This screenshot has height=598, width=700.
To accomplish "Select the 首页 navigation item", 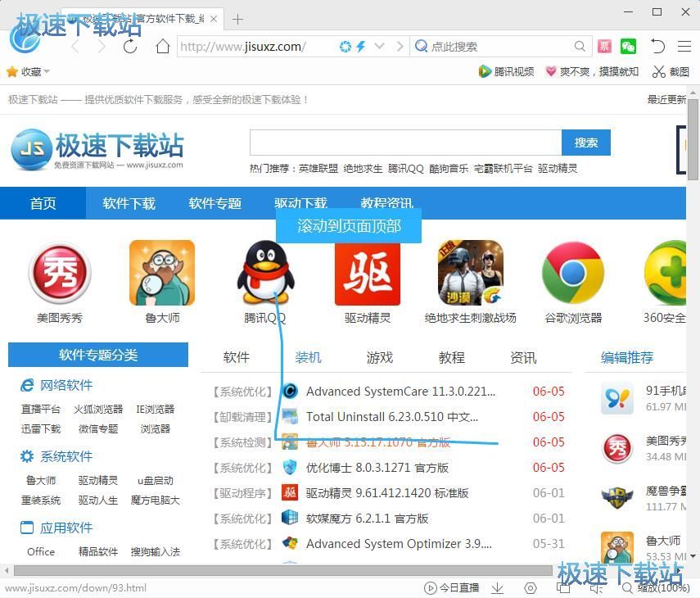I will click(x=43, y=203).
